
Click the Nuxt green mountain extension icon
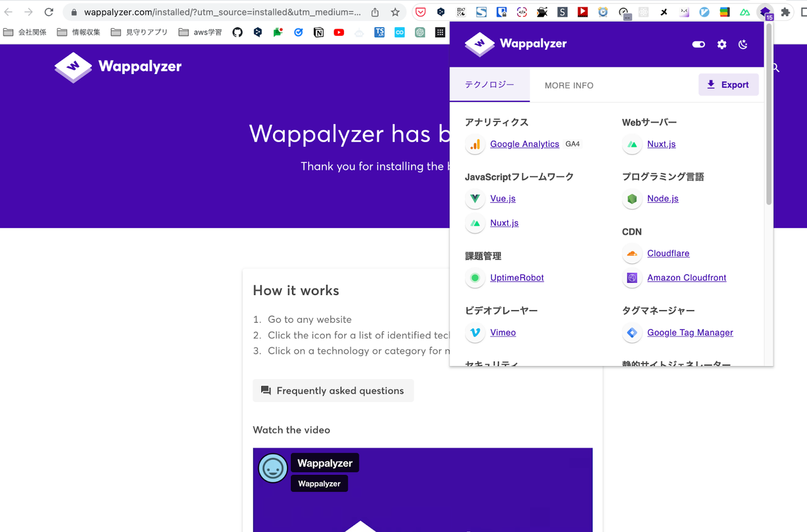[745, 12]
